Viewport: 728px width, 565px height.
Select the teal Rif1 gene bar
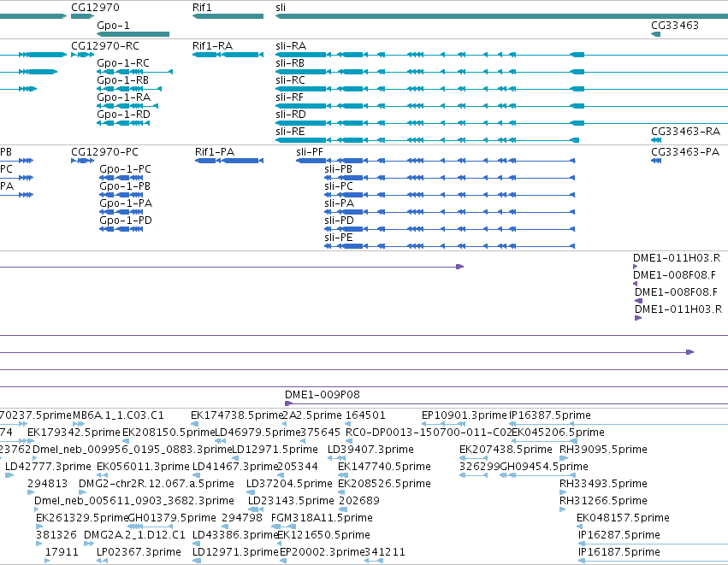click(228, 16)
